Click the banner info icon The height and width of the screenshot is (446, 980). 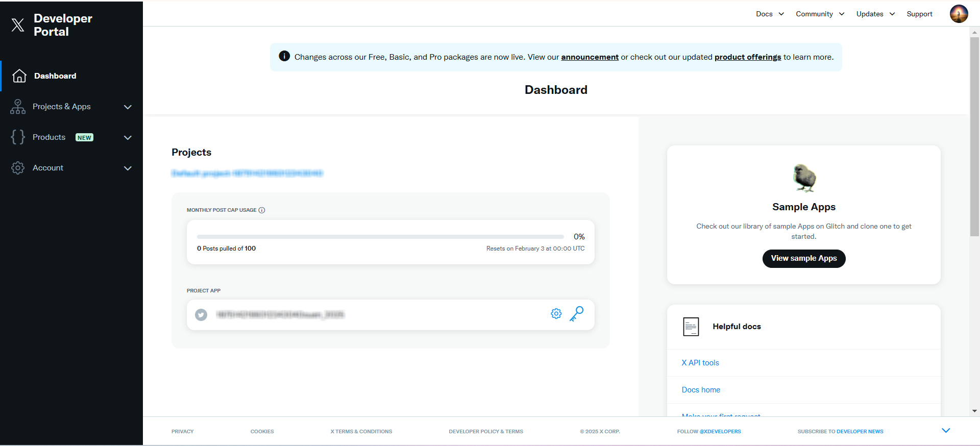coord(284,56)
